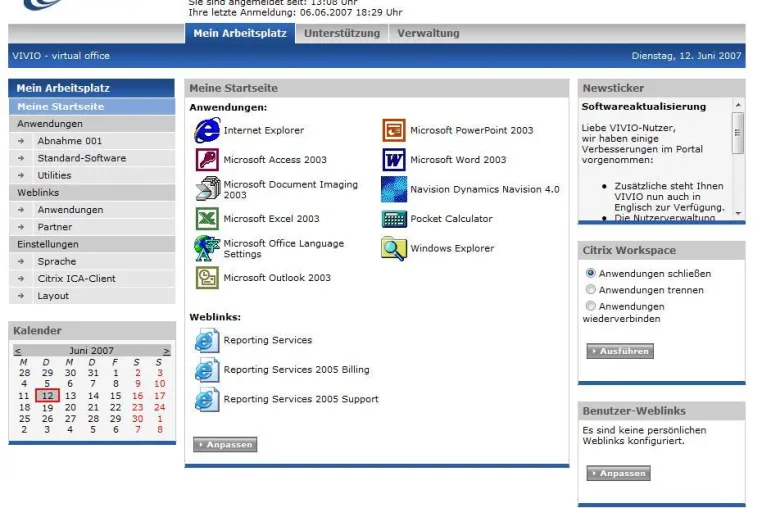762x508 pixels.
Task: Open the Microsoft Access 2003 icon
Action: click(x=207, y=159)
